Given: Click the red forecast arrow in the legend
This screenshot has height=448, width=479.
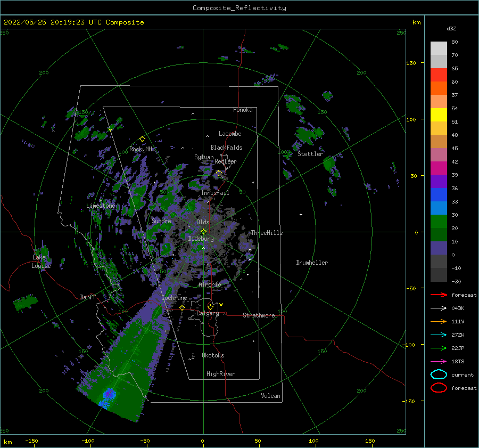Looking at the screenshot, I should [x=439, y=295].
